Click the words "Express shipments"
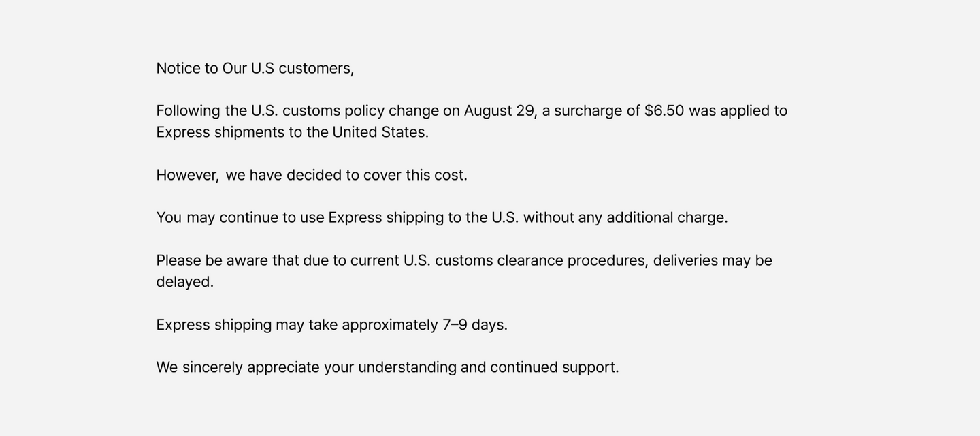Screen dimensions: 980x436 click(x=220, y=132)
